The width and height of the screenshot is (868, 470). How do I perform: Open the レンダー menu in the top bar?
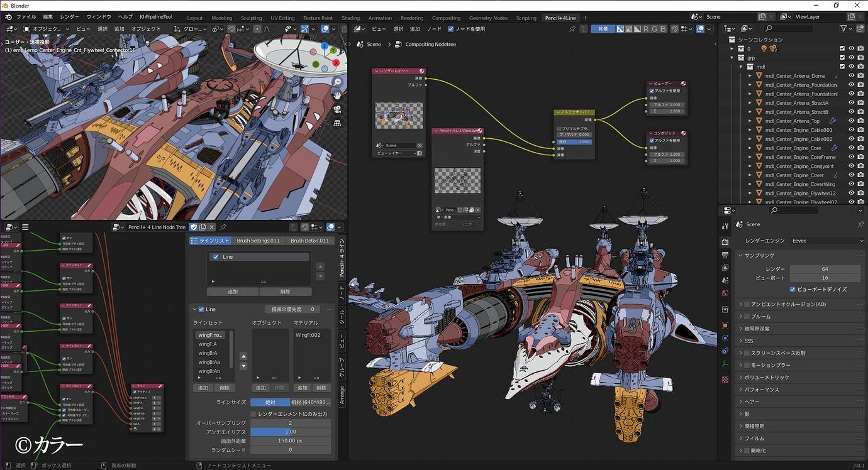coord(69,16)
